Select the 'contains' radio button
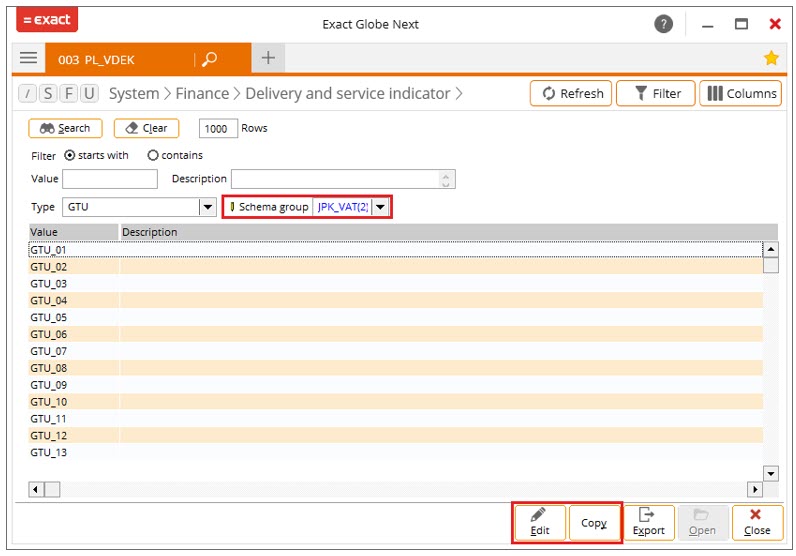The width and height of the screenshot is (796, 556). [x=153, y=155]
